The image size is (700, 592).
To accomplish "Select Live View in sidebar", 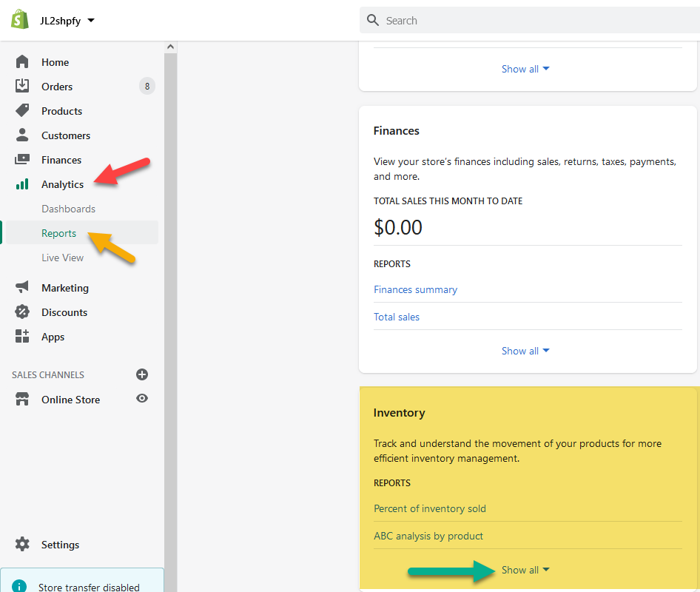I will (x=62, y=258).
